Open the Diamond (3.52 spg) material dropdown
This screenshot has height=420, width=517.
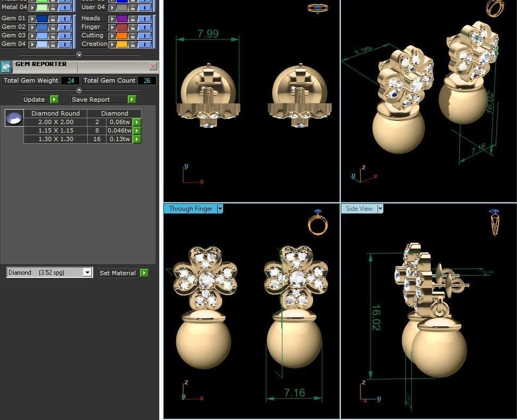87,273
